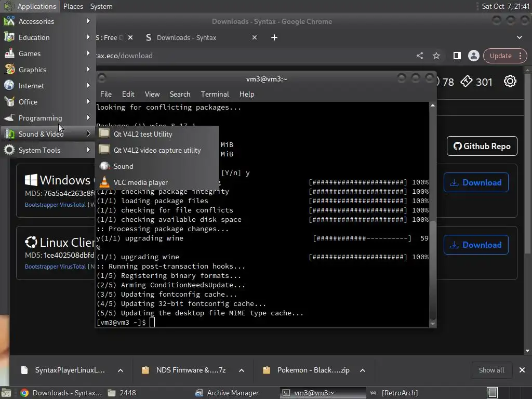The height and width of the screenshot is (399, 532).
Task: Switch to vm3@vm3 terminal in taskbar
Action: (x=323, y=393)
